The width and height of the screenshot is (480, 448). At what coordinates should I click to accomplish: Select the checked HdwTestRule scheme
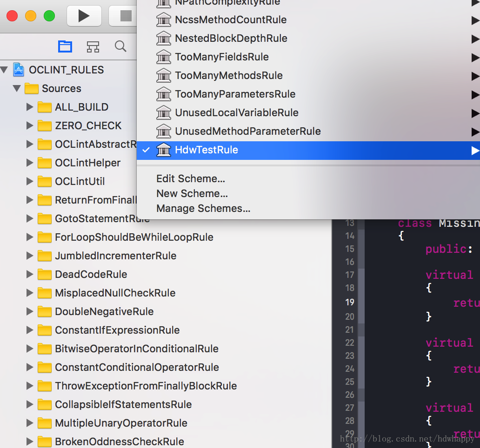click(308, 150)
